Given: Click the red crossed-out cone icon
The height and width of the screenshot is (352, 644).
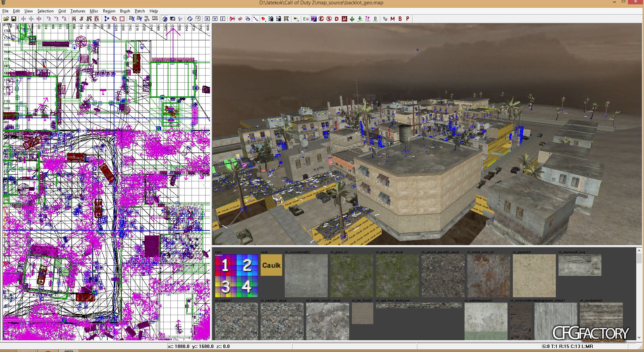Looking at the screenshot, I should 232,19.
